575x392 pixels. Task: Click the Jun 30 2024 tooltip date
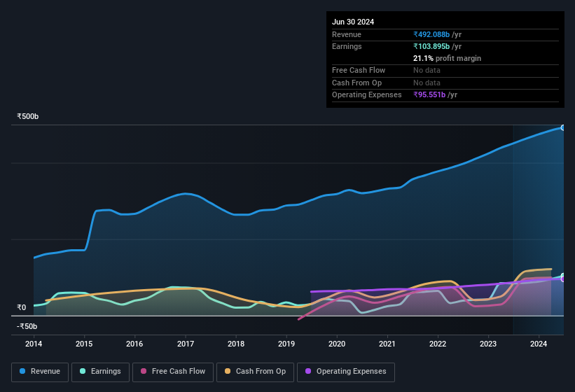point(353,22)
